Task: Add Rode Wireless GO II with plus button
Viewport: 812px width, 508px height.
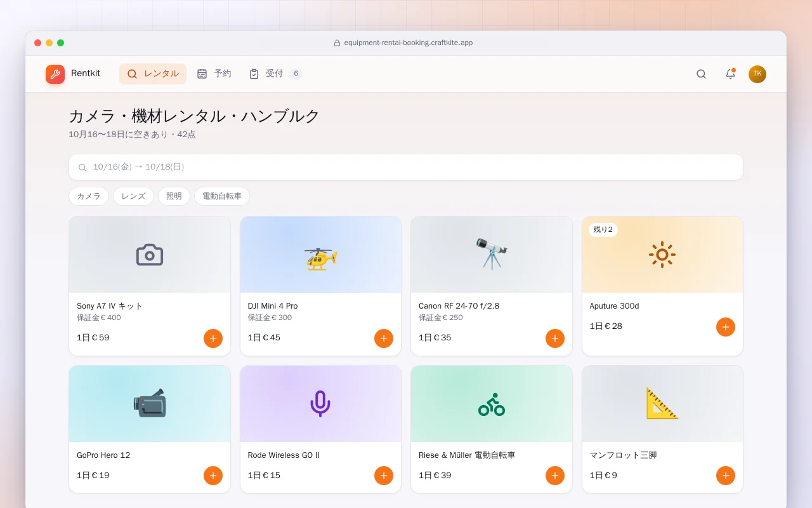Action: point(384,476)
